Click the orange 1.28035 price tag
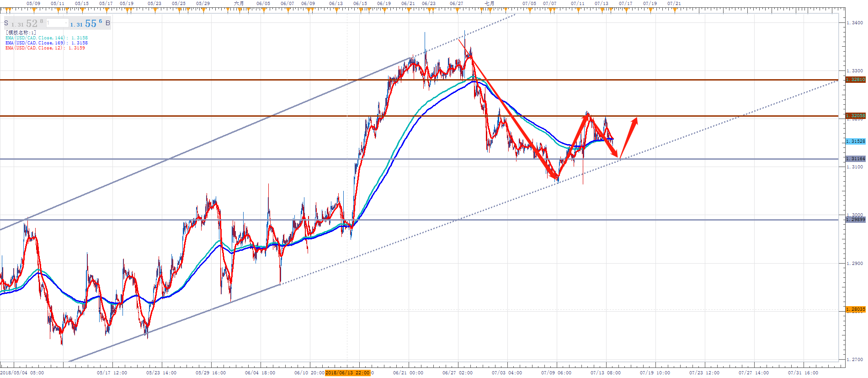868x378 pixels. pos(855,309)
